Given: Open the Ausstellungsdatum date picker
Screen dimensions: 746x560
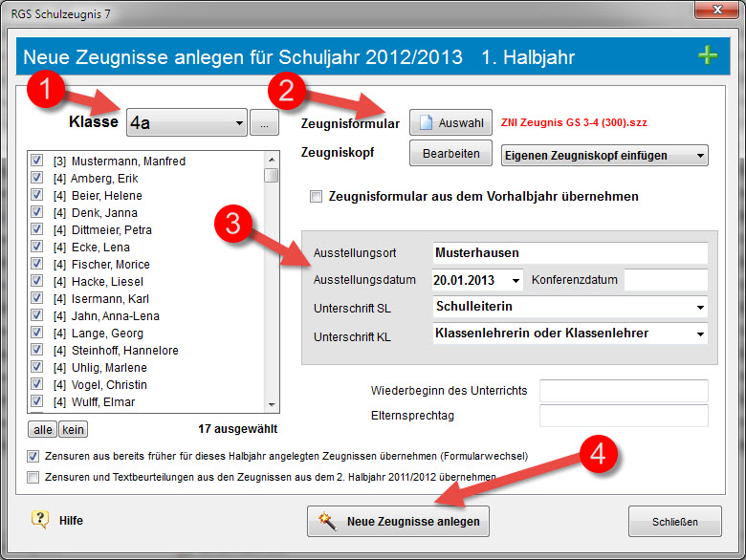Looking at the screenshot, I should coord(516,280).
